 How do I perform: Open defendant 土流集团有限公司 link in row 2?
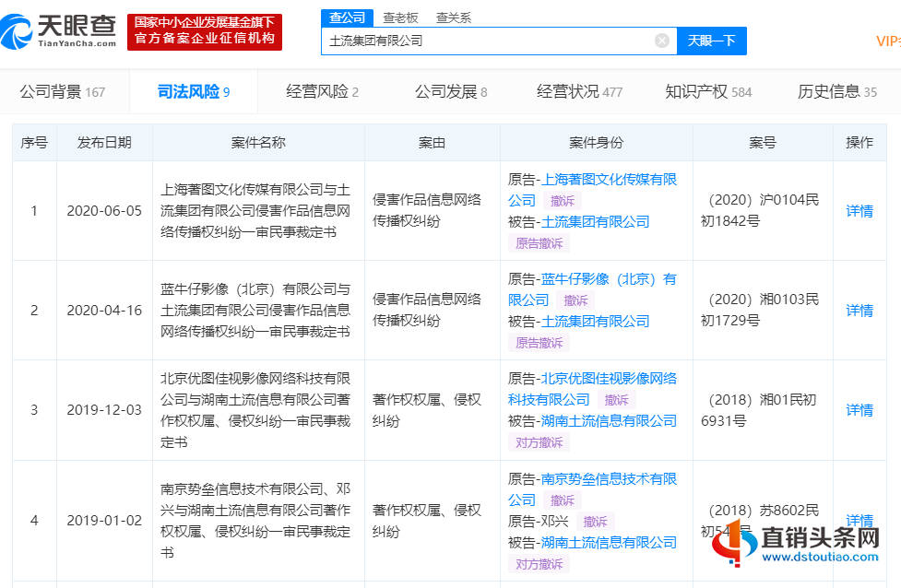[596, 321]
